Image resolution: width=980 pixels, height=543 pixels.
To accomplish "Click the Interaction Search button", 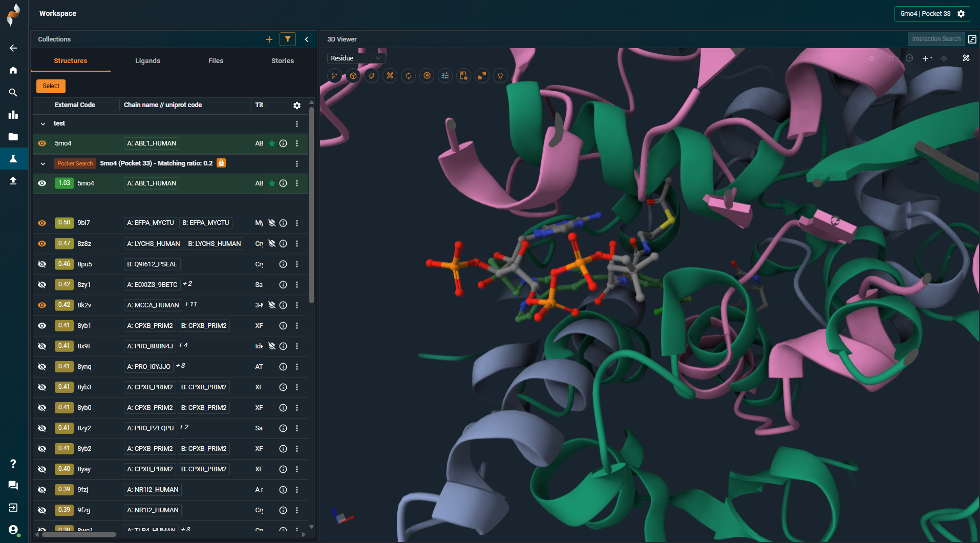I will [x=935, y=39].
